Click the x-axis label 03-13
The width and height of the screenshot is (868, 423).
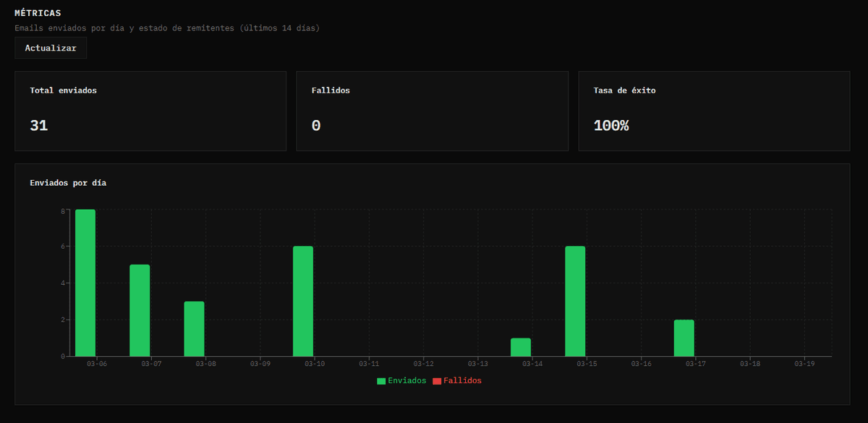click(477, 364)
